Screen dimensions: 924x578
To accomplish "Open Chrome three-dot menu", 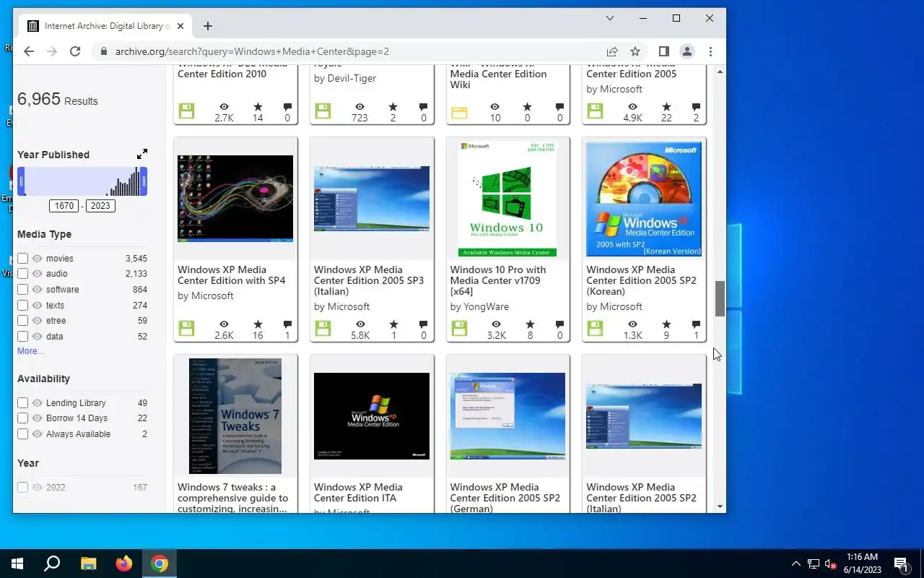I will (710, 51).
